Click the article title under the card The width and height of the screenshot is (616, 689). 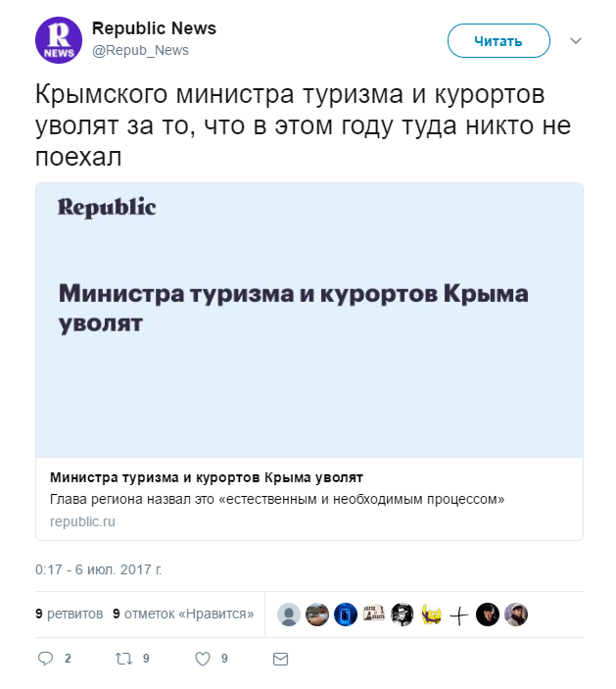[206, 477]
